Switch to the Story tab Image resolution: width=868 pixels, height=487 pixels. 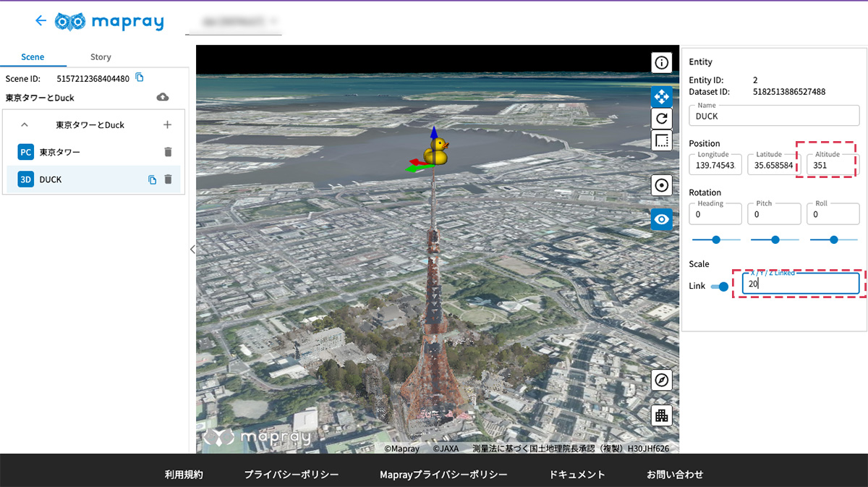(101, 57)
